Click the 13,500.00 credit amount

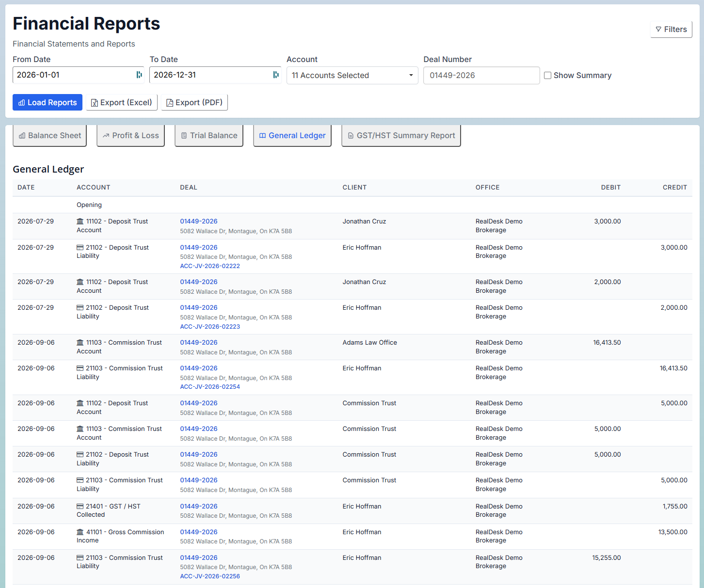(673, 532)
